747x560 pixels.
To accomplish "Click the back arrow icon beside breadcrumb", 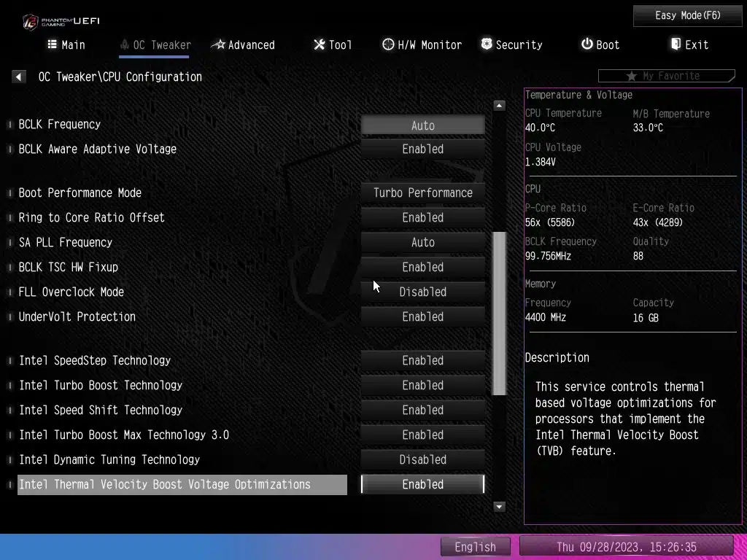I will (19, 77).
